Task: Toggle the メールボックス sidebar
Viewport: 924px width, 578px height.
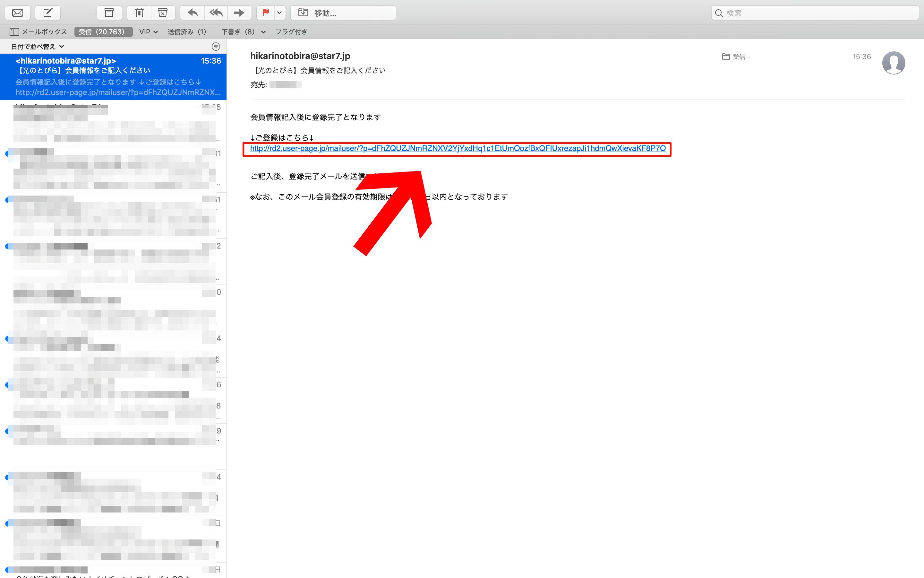Action: pos(38,32)
